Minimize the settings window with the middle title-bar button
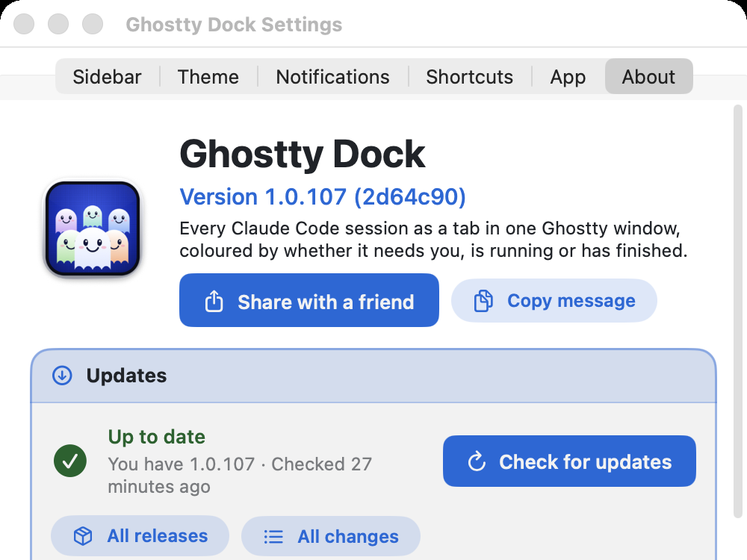 pos(58,24)
